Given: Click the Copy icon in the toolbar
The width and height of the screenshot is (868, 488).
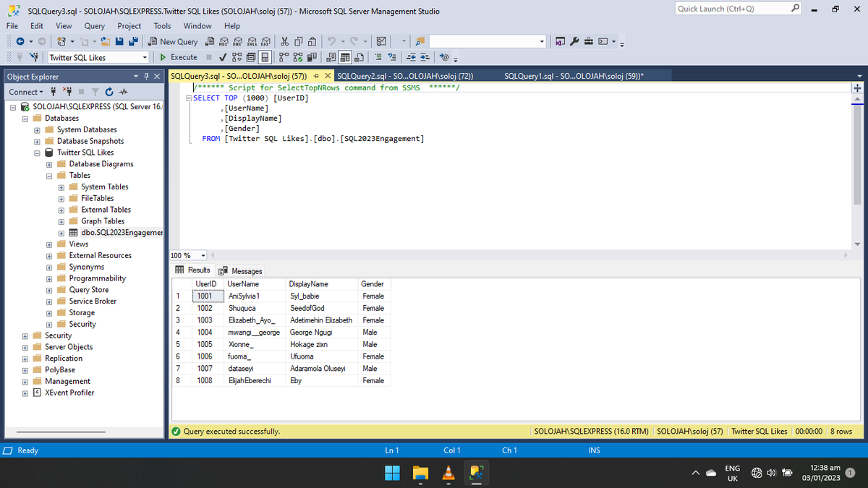Looking at the screenshot, I should click(298, 42).
